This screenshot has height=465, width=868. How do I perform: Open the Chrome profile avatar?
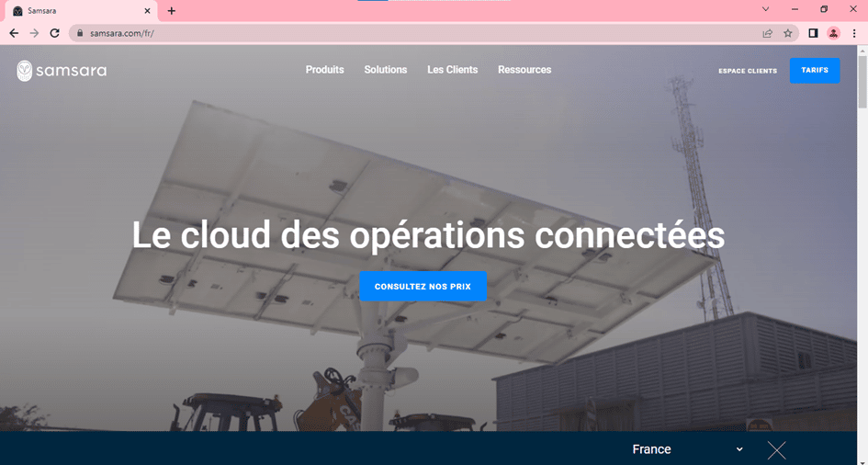[x=833, y=33]
